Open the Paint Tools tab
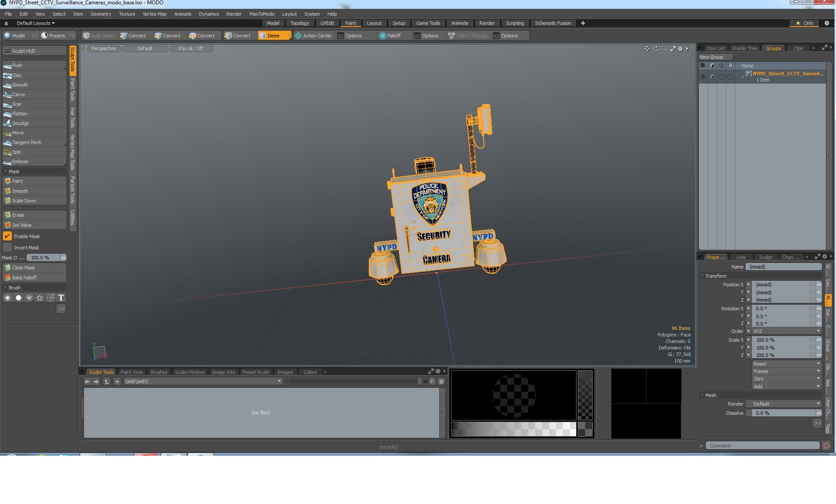The height and width of the screenshot is (504, 836). tap(131, 372)
